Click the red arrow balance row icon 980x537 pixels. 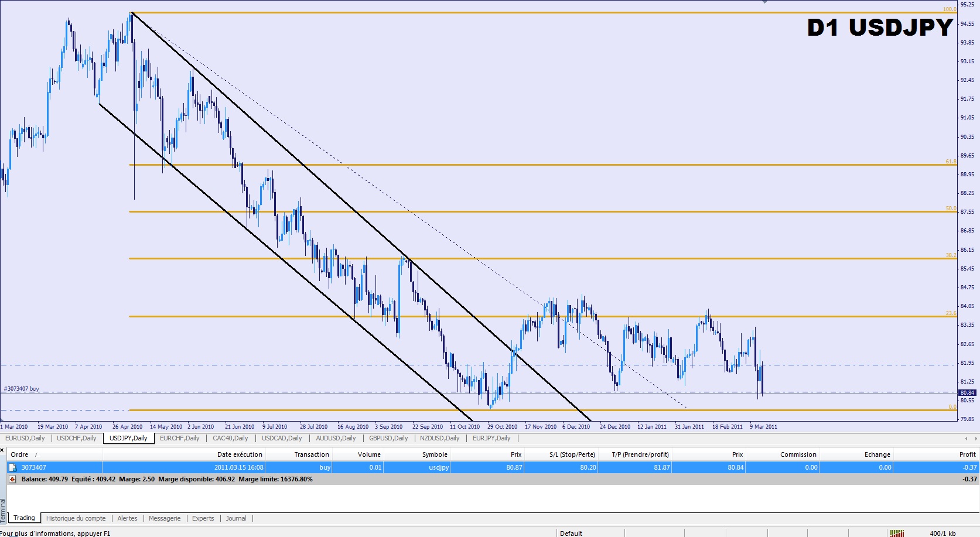tap(12, 479)
